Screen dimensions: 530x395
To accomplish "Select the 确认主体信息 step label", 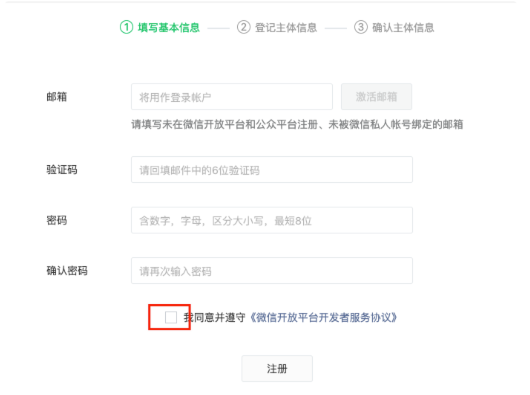I will click(403, 28).
